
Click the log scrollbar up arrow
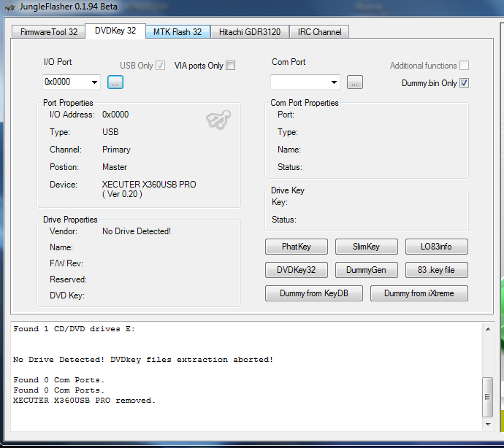tap(488, 329)
